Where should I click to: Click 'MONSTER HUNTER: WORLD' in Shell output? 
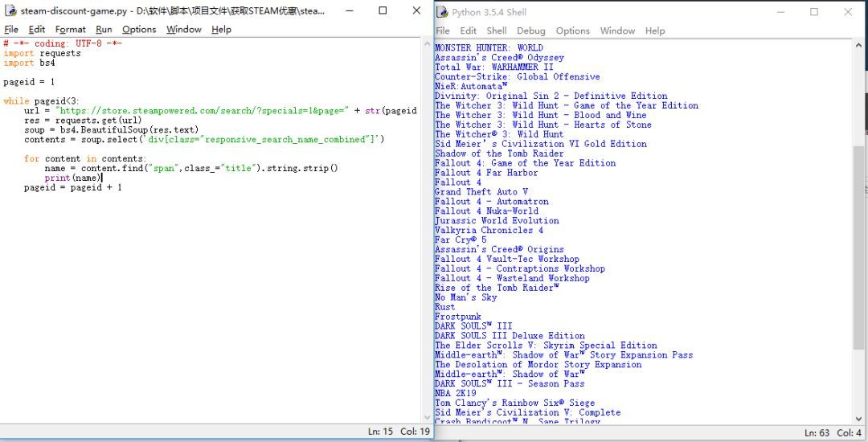coord(489,47)
